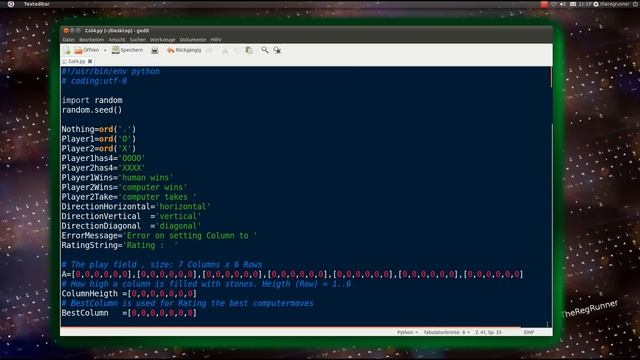Click the Player1Wins='human wins' line
The height and width of the screenshot is (360, 640).
[118, 178]
